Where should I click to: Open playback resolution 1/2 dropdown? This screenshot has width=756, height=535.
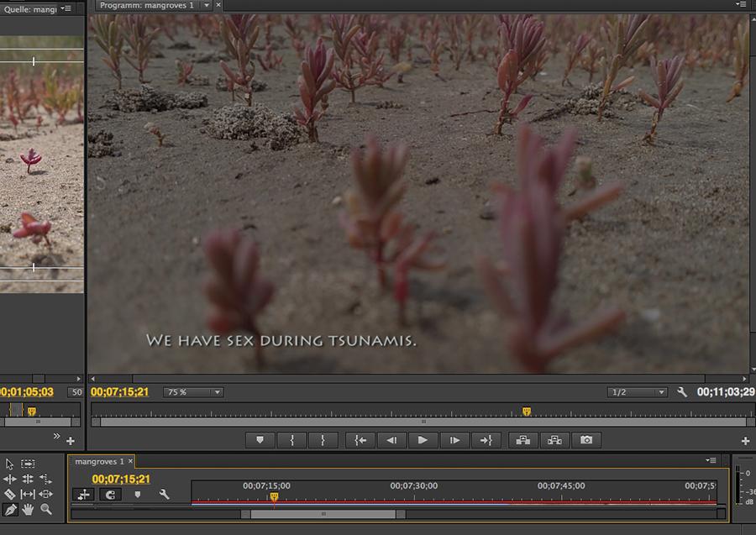point(637,392)
